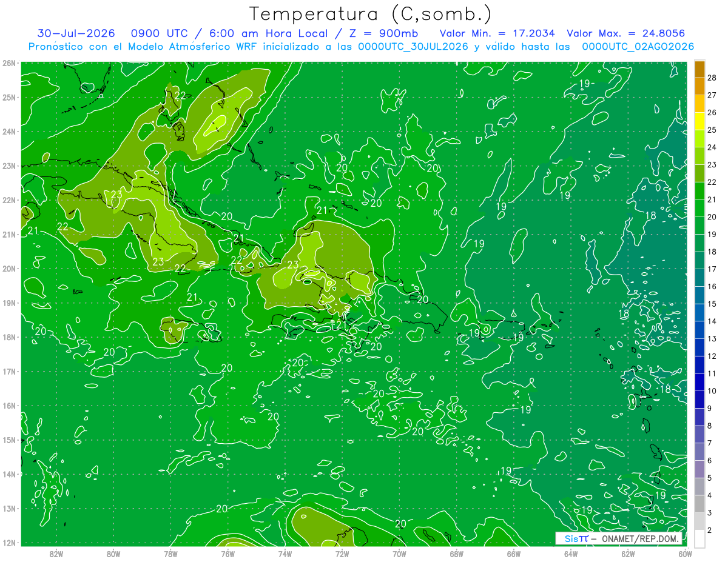Select the '30-Jul-2026' date text
This screenshot has height=562, width=728.
pyautogui.click(x=77, y=33)
